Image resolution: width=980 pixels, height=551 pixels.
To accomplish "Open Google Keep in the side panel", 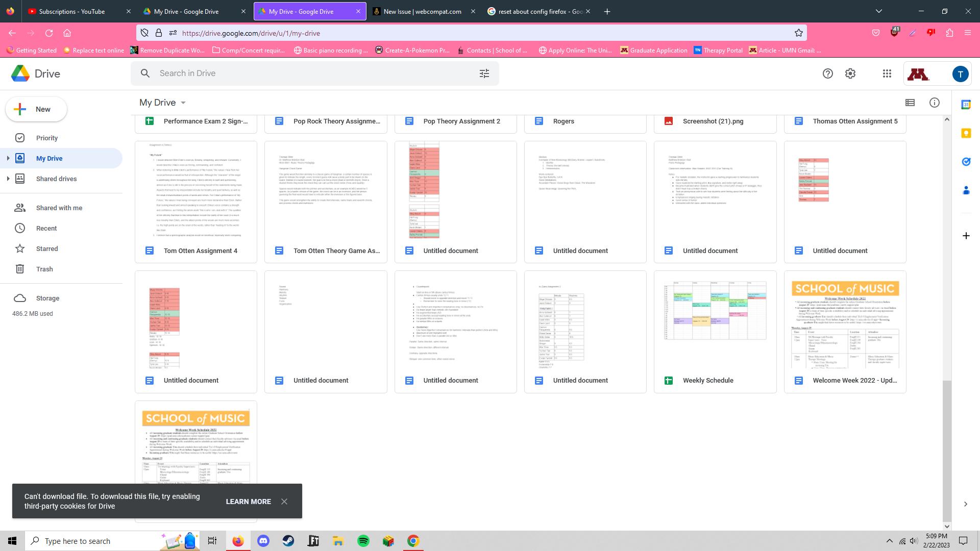I will point(966,133).
